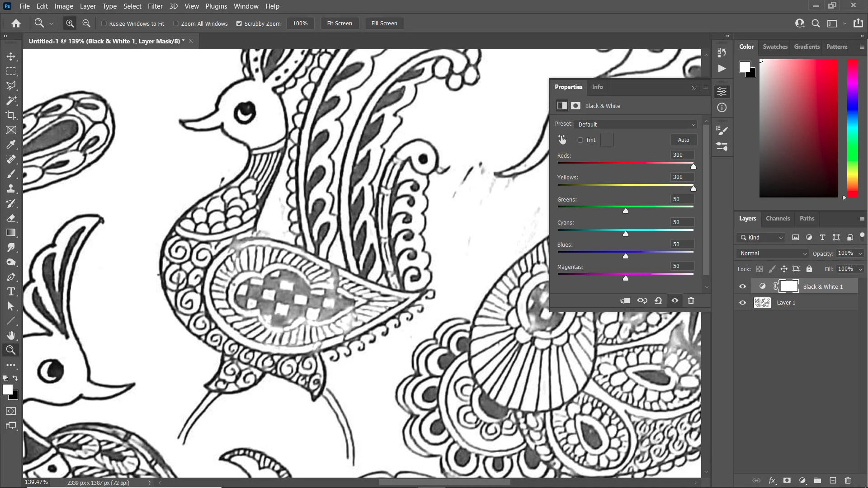Select the Crop tool
This screenshot has height=488, width=868.
point(11,115)
